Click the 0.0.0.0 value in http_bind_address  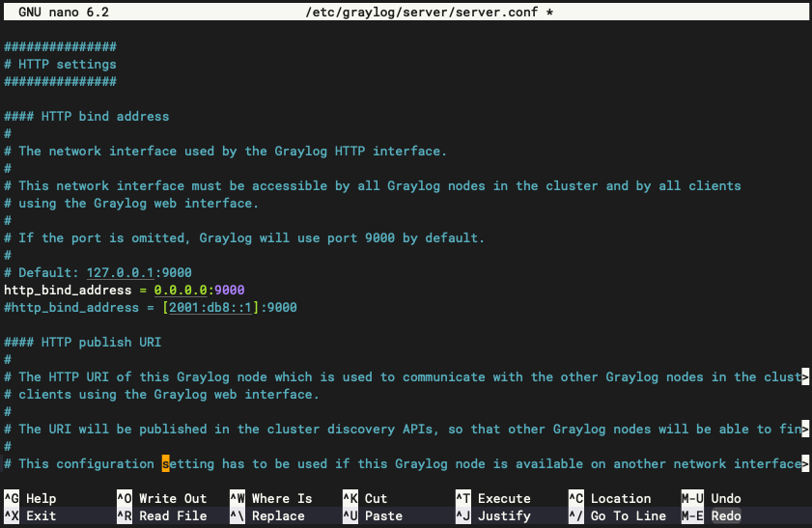181,291
